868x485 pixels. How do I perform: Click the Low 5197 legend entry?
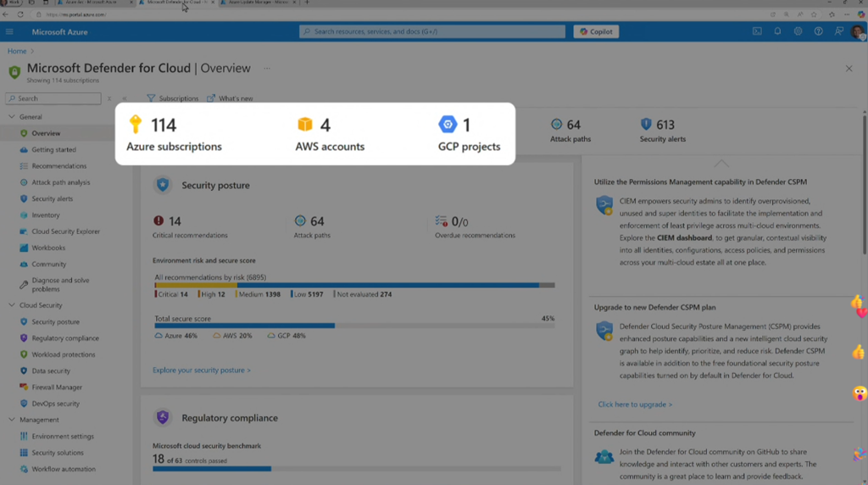coord(307,294)
